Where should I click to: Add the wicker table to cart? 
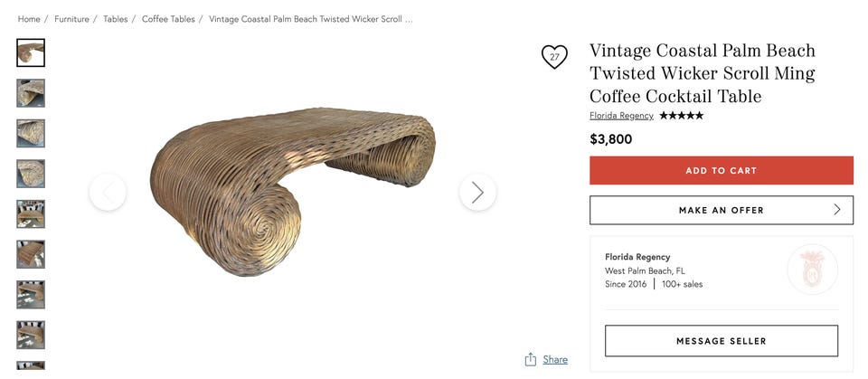(x=721, y=170)
